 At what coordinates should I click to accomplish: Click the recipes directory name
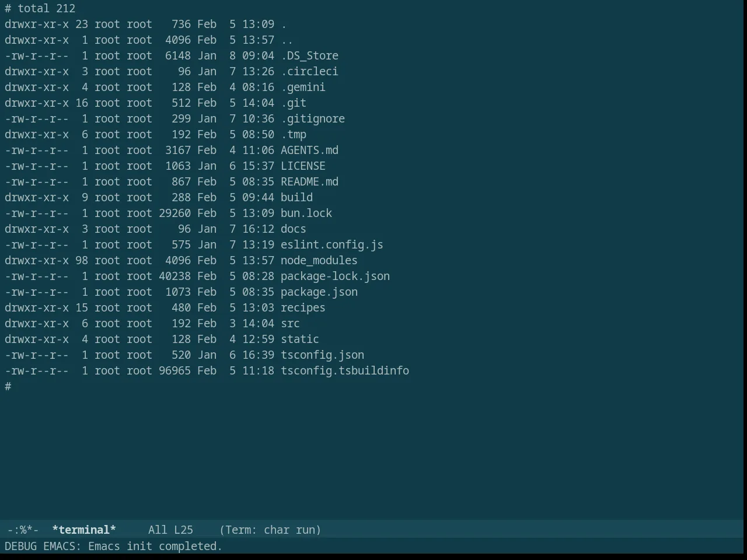[303, 308]
